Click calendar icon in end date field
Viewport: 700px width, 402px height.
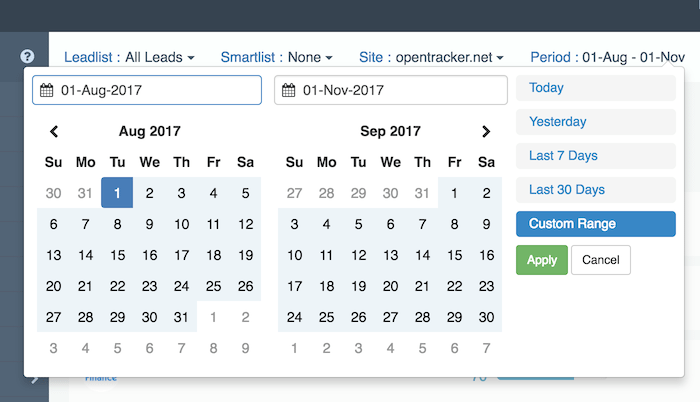click(288, 90)
